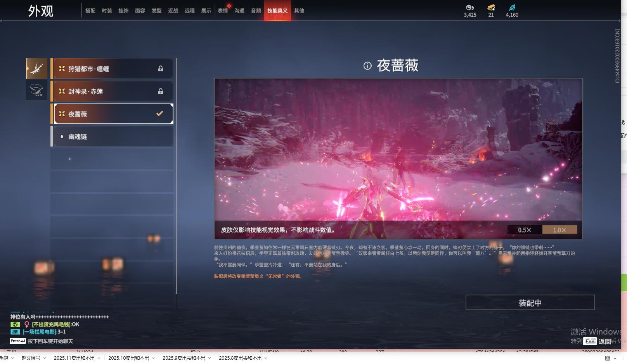Screen dimensions: 627x364
Task: Click the skin emblem icon on 封神录·赤莲
Action: coord(62,91)
